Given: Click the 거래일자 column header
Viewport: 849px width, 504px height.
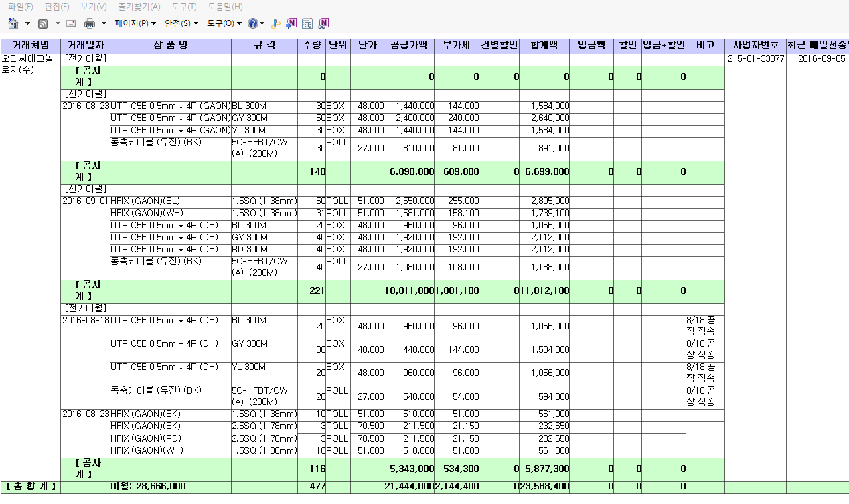Looking at the screenshot, I should [85, 46].
